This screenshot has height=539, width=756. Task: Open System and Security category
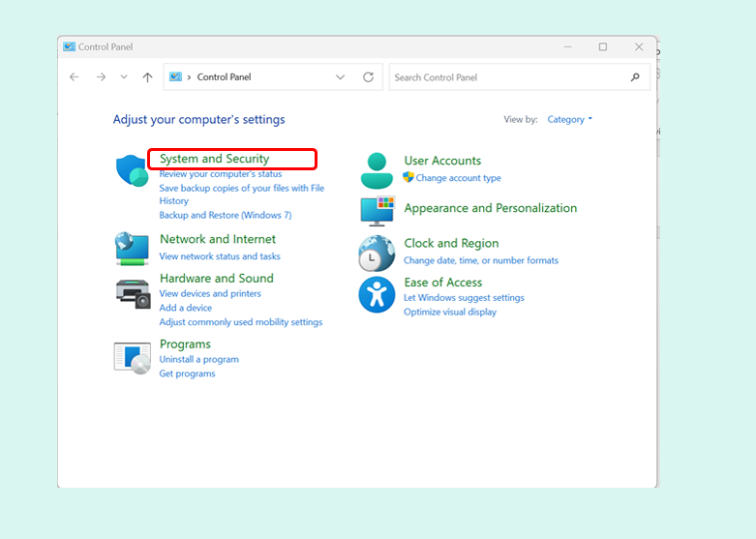(214, 159)
